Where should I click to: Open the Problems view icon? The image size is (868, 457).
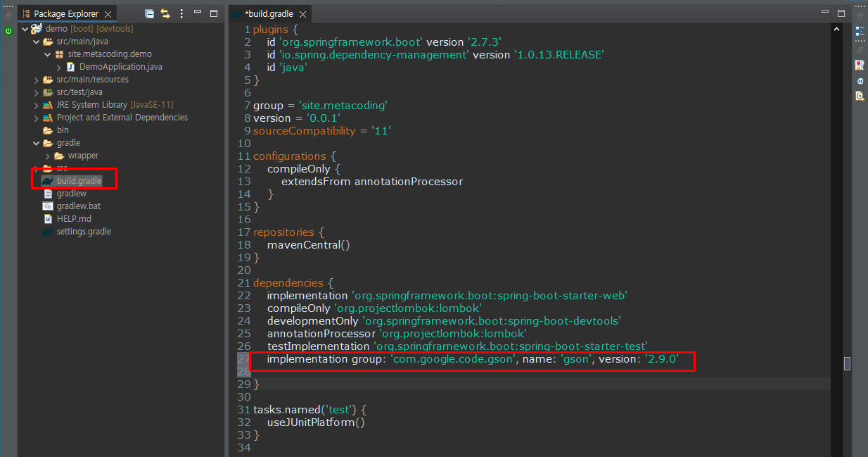click(x=860, y=65)
